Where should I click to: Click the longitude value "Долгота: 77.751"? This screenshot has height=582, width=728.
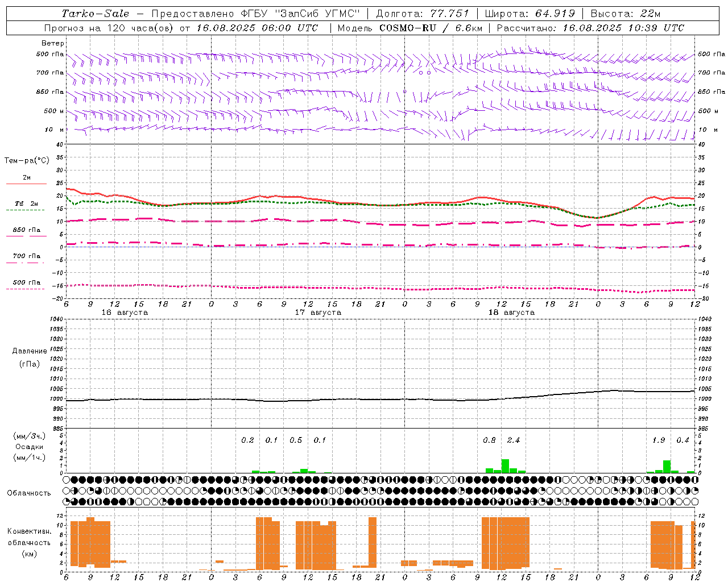(x=423, y=14)
